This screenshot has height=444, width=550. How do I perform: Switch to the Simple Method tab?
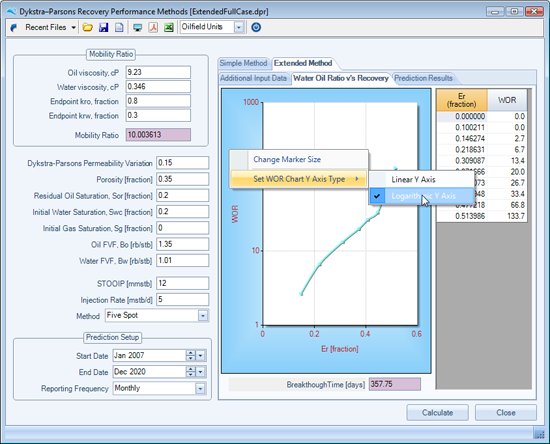pyautogui.click(x=243, y=63)
